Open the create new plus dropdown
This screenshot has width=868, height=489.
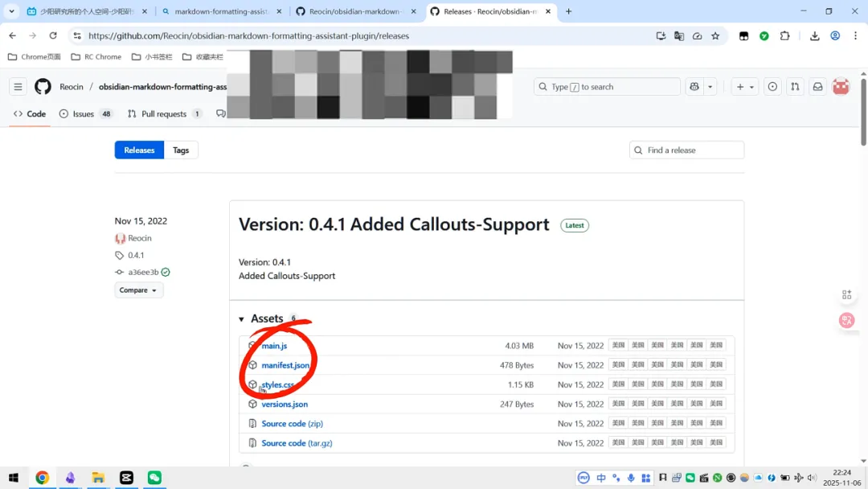click(x=745, y=87)
